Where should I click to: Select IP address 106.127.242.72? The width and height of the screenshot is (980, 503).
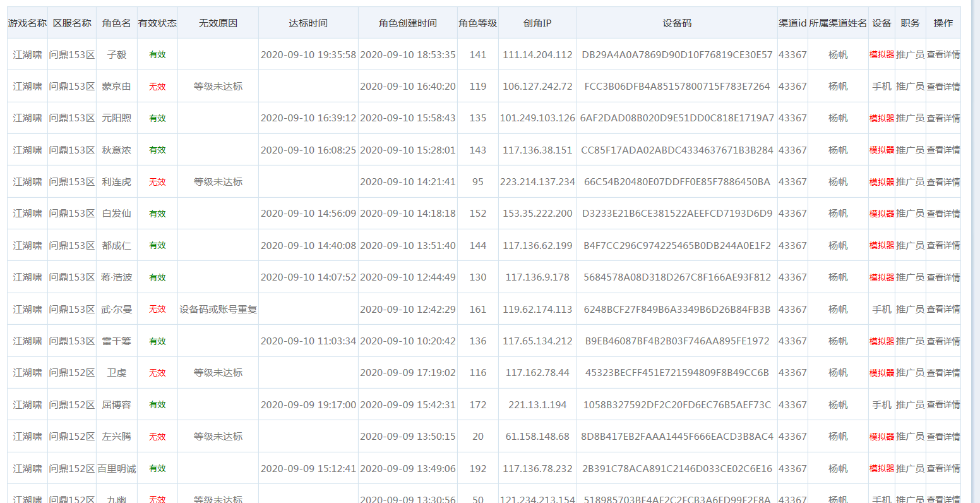537,87
